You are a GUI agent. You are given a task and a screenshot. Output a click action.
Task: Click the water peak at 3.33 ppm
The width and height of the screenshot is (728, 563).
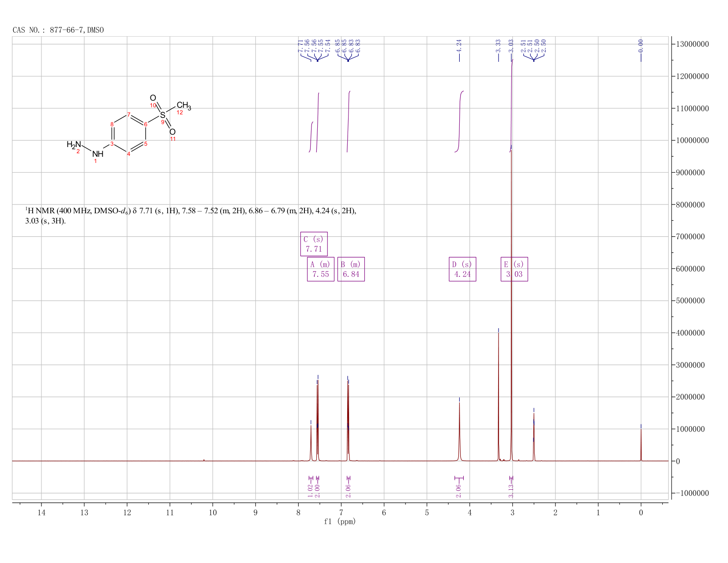[x=499, y=396]
